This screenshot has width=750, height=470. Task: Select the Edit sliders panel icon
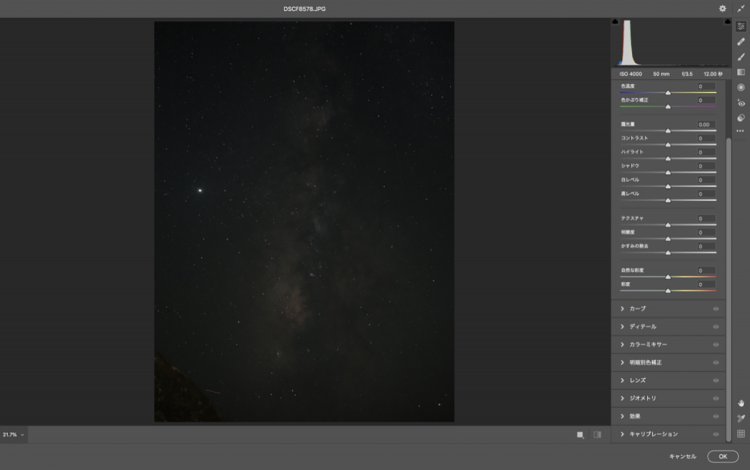point(741,26)
